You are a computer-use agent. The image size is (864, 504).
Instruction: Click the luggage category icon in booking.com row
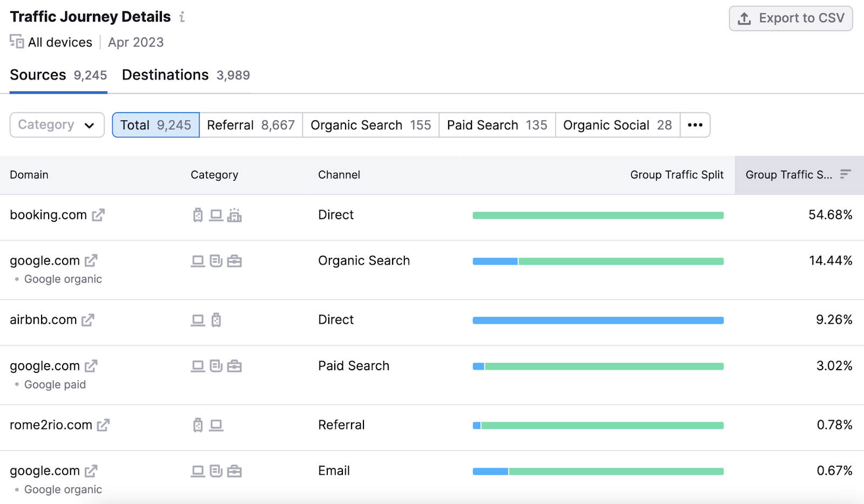click(198, 215)
